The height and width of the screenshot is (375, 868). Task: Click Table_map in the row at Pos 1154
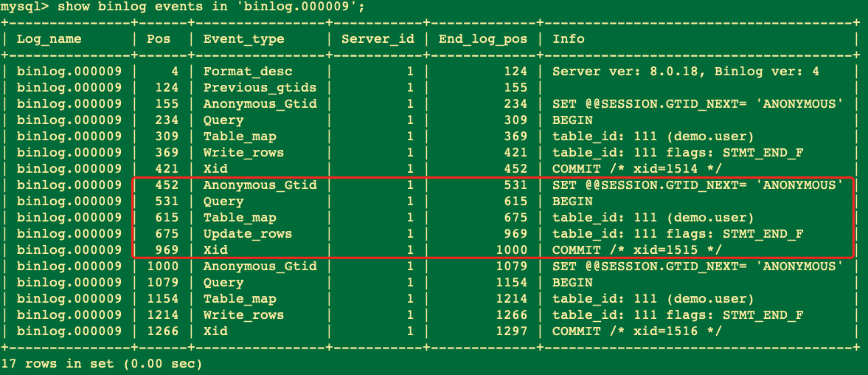[x=240, y=298]
